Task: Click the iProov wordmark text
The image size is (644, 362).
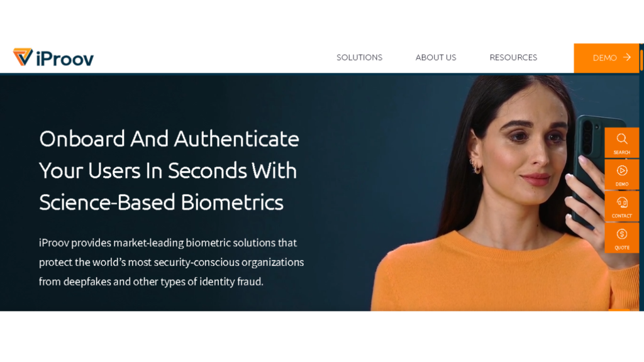Action: 65,58
